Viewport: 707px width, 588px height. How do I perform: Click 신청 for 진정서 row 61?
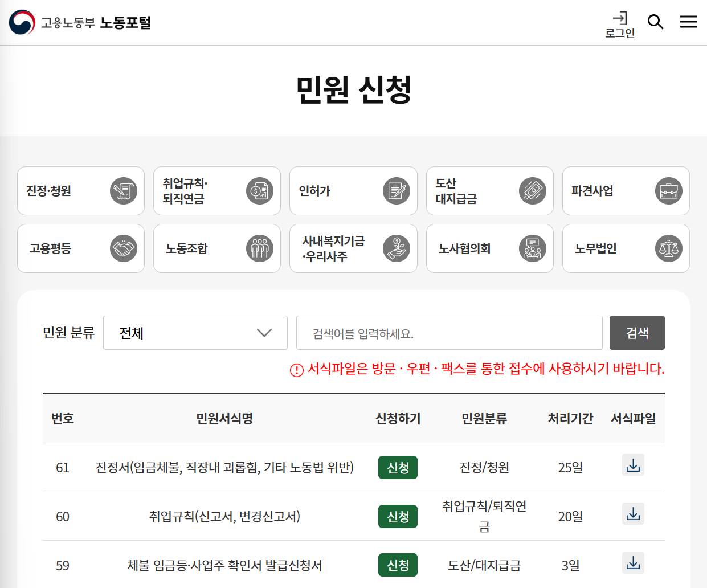click(397, 467)
